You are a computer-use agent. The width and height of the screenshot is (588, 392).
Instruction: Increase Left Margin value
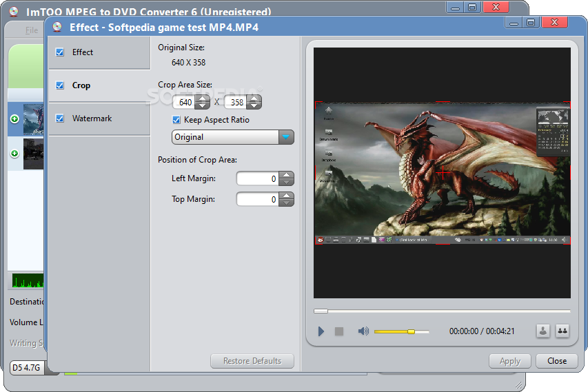click(287, 175)
